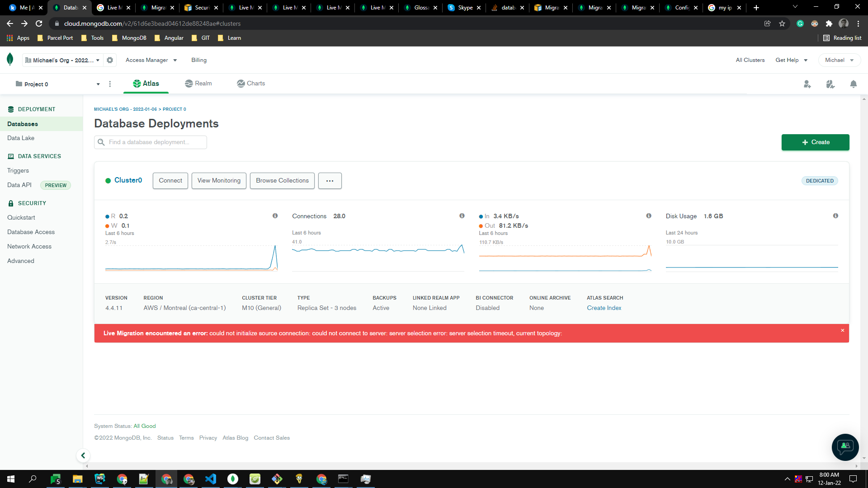The image size is (868, 488).
Task: Click the green Create button
Action: coord(815,142)
